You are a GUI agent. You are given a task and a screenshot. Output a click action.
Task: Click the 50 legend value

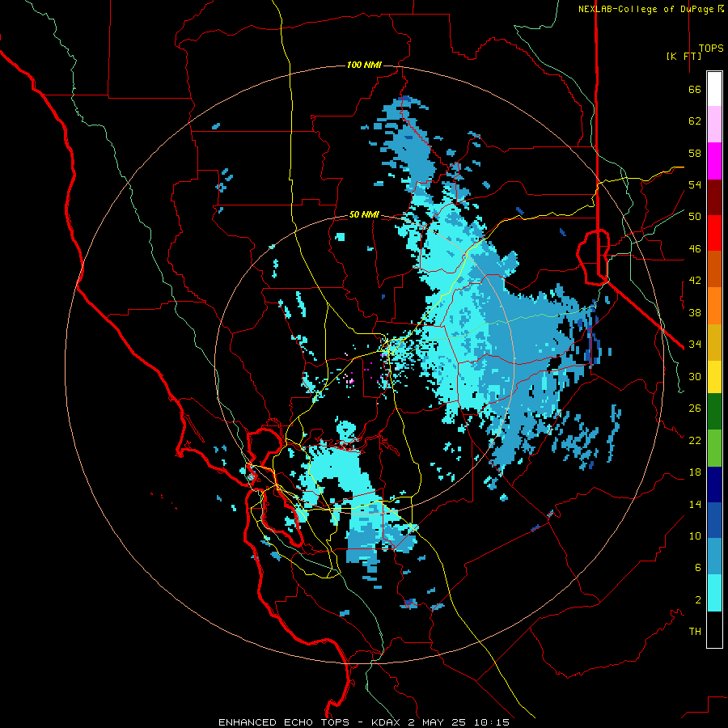pyautogui.click(x=695, y=217)
